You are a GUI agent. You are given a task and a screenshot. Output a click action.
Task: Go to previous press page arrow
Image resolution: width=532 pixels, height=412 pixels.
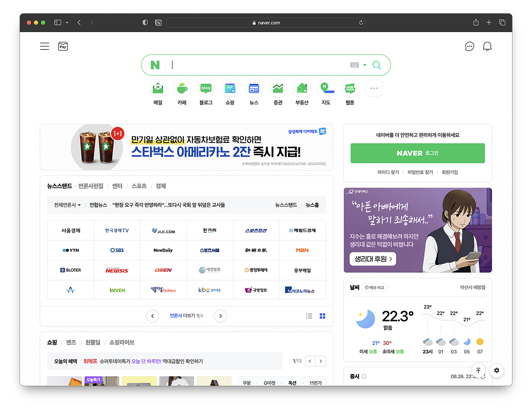[153, 316]
